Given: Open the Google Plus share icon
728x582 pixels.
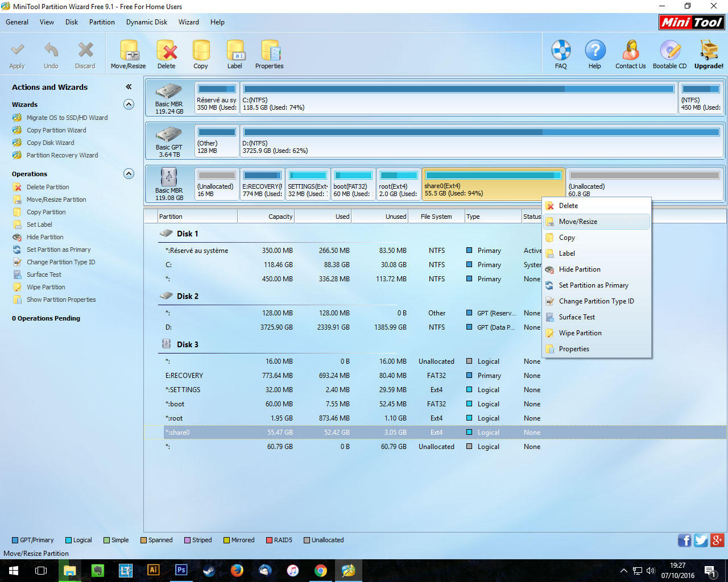Looking at the screenshot, I should coord(718,540).
